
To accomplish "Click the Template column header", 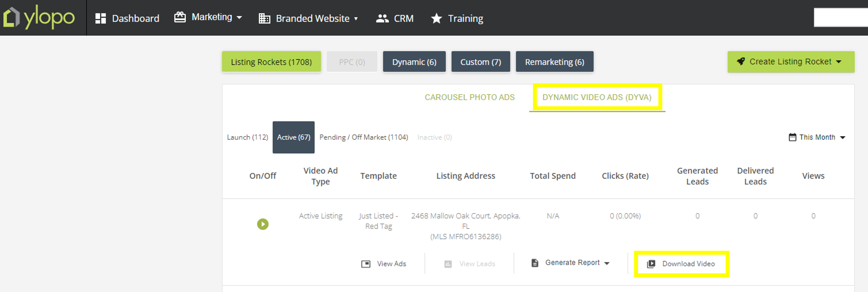I will (x=378, y=176).
